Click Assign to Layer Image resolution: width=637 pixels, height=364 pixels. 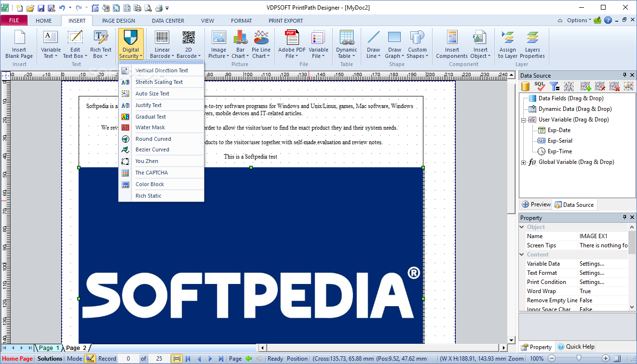coord(507,44)
